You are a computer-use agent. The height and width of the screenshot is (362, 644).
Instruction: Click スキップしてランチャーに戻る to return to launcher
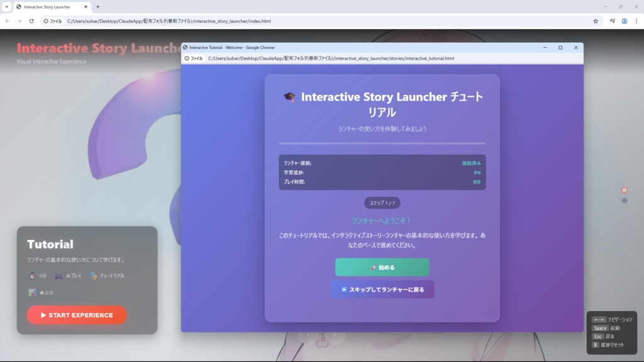pos(382,289)
